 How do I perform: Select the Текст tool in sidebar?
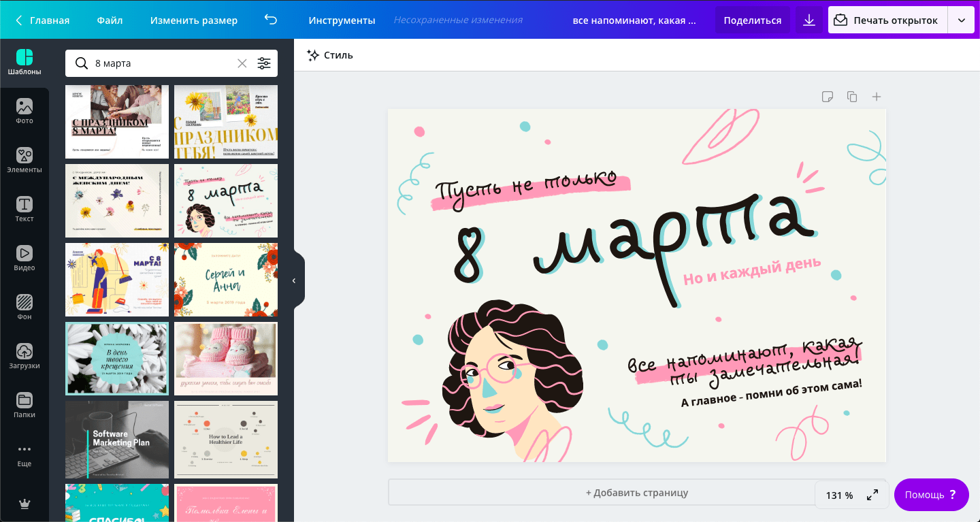24,210
